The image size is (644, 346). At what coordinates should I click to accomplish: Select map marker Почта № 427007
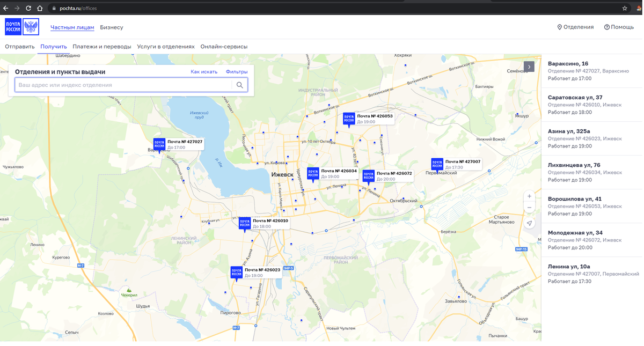tap(456, 164)
